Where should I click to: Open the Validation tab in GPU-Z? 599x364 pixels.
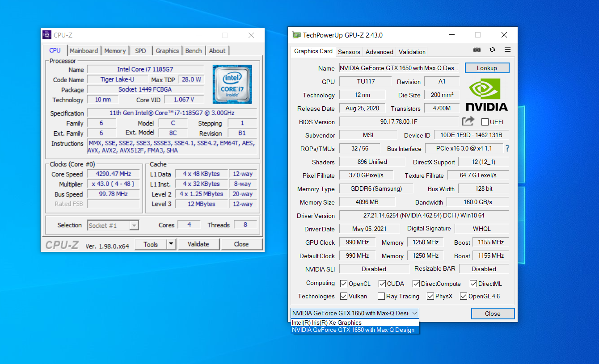pos(412,52)
